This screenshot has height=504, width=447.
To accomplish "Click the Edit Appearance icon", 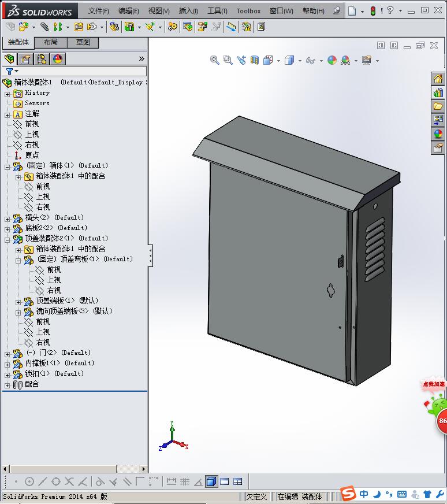I will click(332, 60).
